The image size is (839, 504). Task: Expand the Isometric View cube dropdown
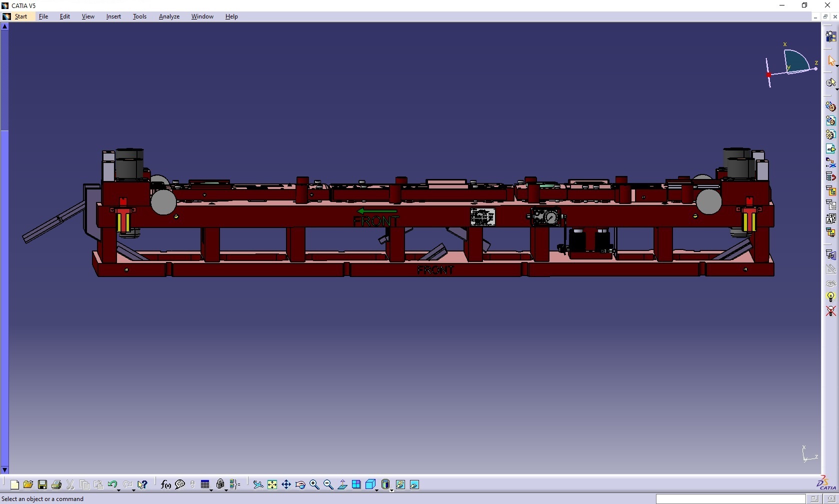377,490
